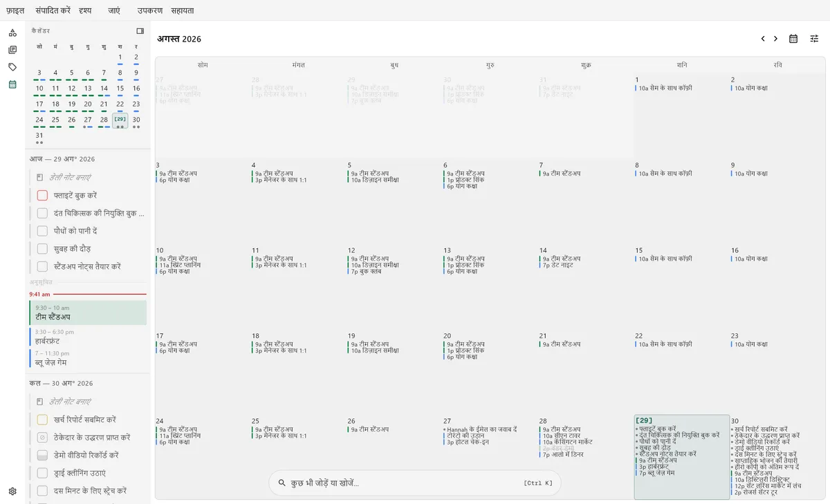The height and width of the screenshot is (504, 830).
Task: Click daily note icon under कल section
Action: click(40, 402)
